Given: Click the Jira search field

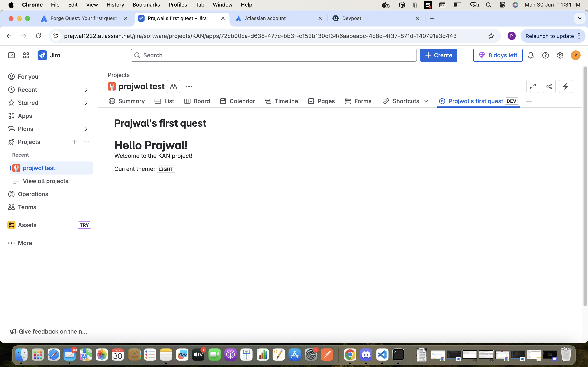Looking at the screenshot, I should tap(273, 55).
